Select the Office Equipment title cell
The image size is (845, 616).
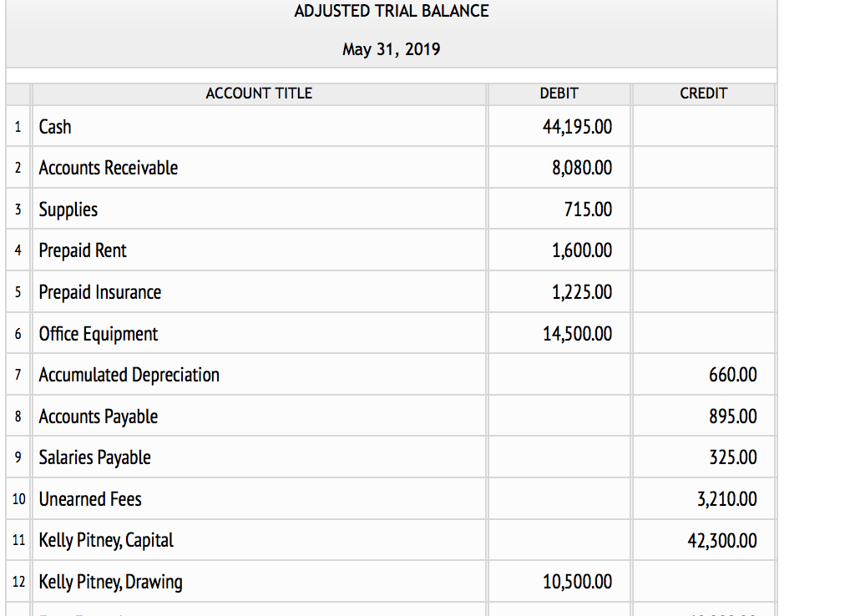pyautogui.click(x=98, y=333)
